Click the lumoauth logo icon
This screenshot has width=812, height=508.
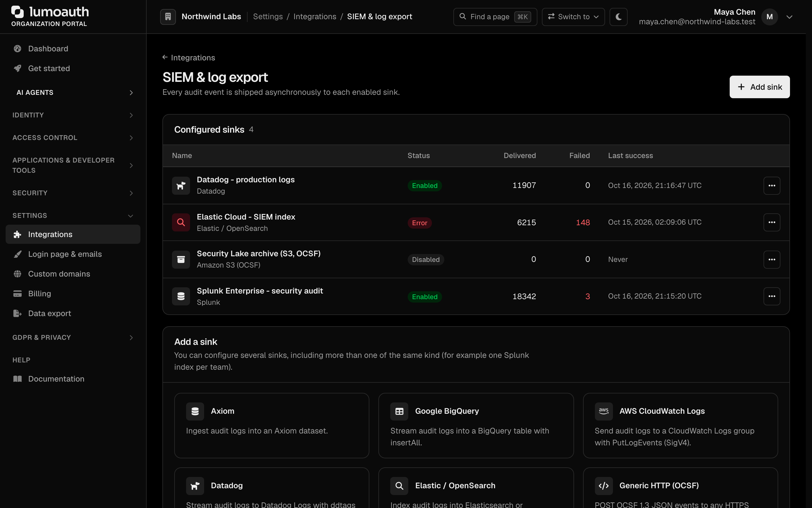point(17,12)
